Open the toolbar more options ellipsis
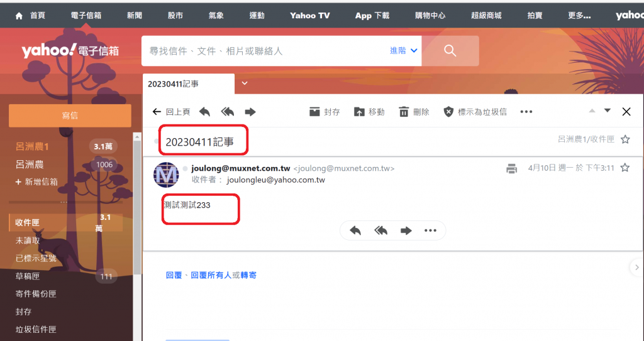 [526, 112]
